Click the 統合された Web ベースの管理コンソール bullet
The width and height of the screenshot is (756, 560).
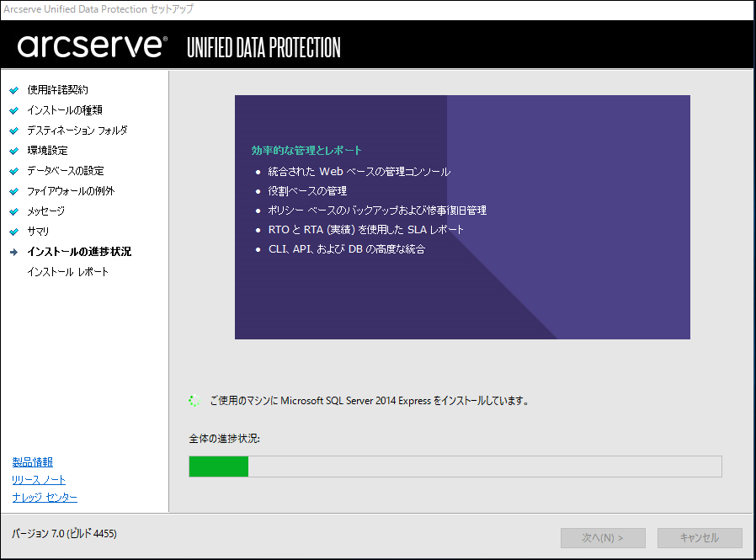coord(359,172)
